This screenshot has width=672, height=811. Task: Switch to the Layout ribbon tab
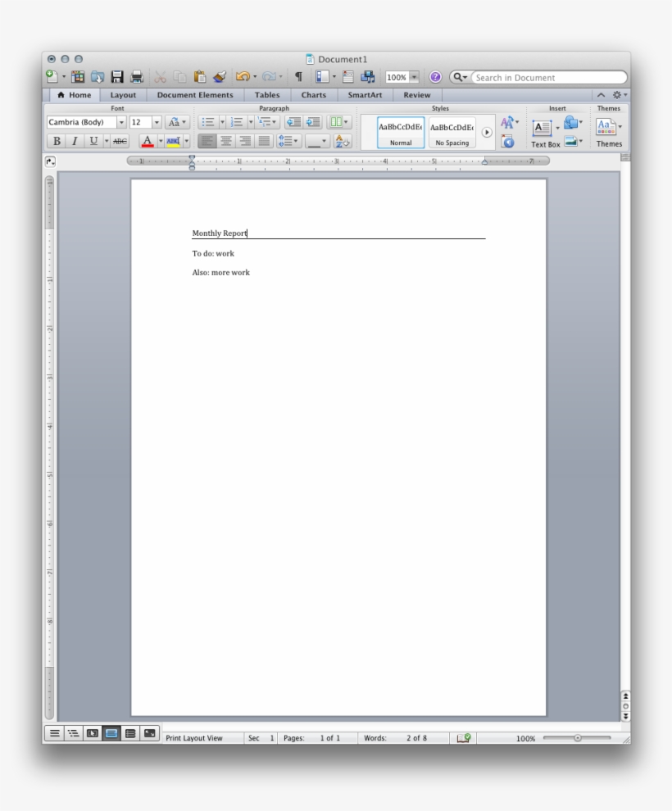[122, 95]
